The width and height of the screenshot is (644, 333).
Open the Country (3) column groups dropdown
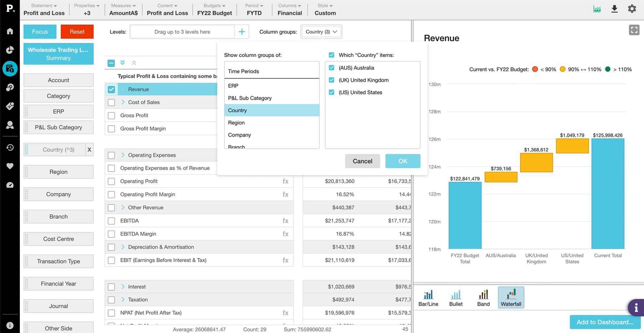pyautogui.click(x=321, y=32)
